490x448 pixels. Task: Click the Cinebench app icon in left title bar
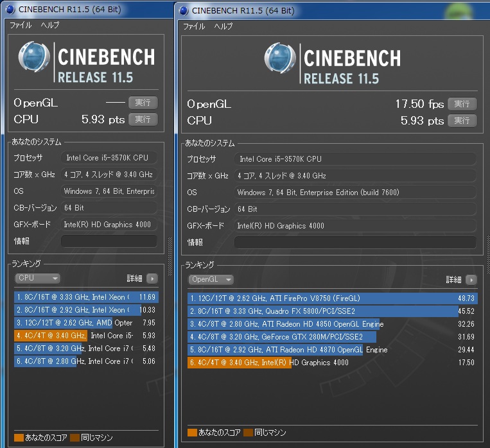[x=11, y=10]
